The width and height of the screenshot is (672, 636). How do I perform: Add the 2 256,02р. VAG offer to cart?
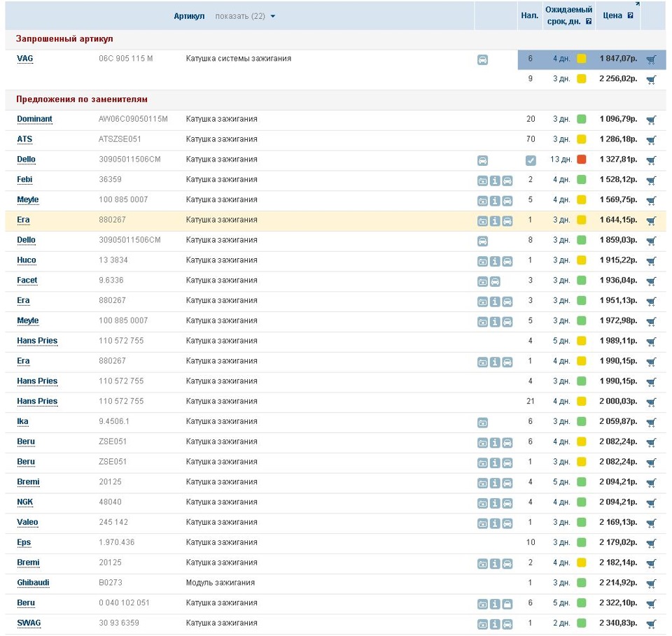click(651, 79)
